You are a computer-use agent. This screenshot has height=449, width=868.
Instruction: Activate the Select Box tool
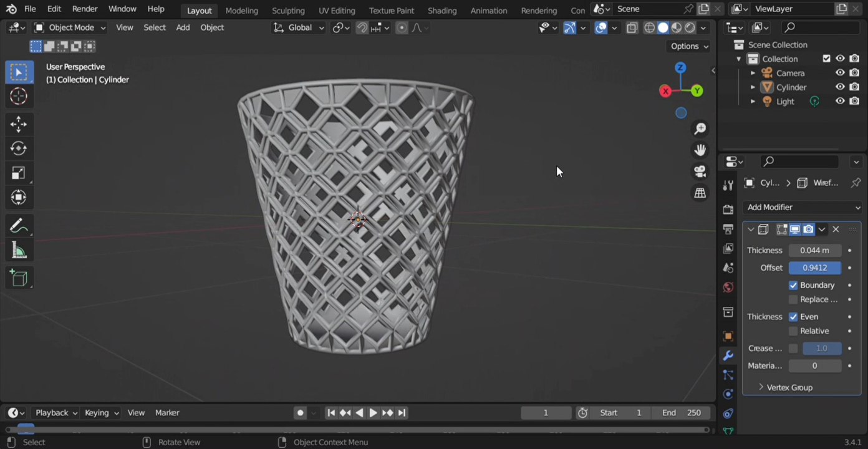(19, 72)
